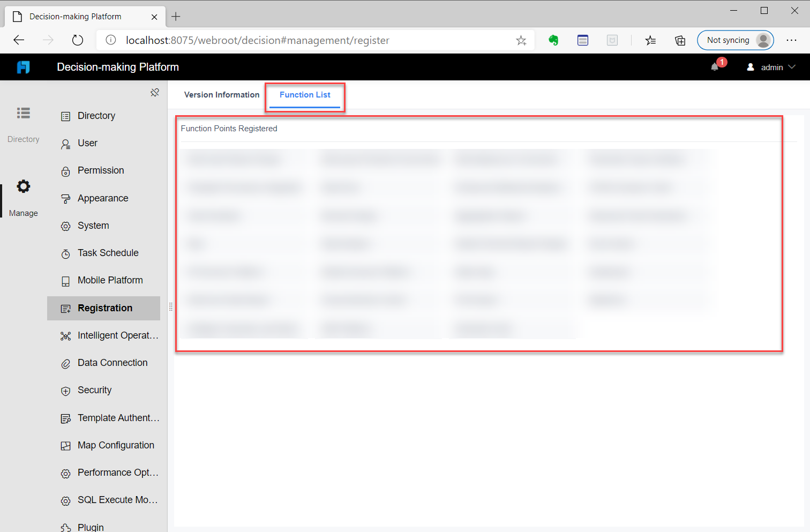Click the blue window extension icon

(583, 40)
